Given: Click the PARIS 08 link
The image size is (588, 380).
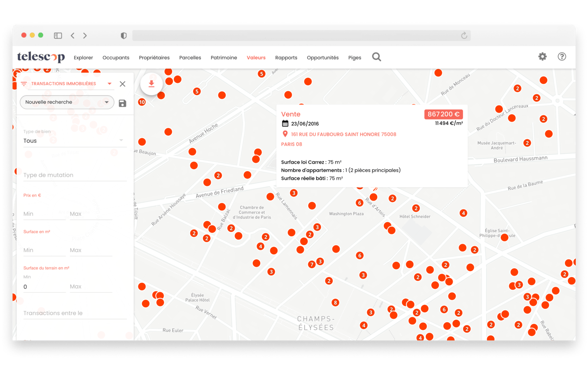Looking at the screenshot, I should pyautogui.click(x=292, y=144).
